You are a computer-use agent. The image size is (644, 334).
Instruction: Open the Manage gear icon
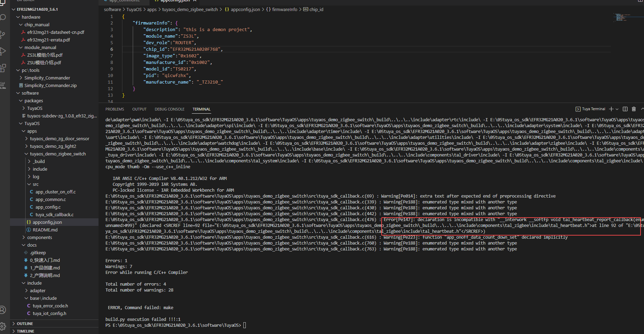tap(3, 326)
